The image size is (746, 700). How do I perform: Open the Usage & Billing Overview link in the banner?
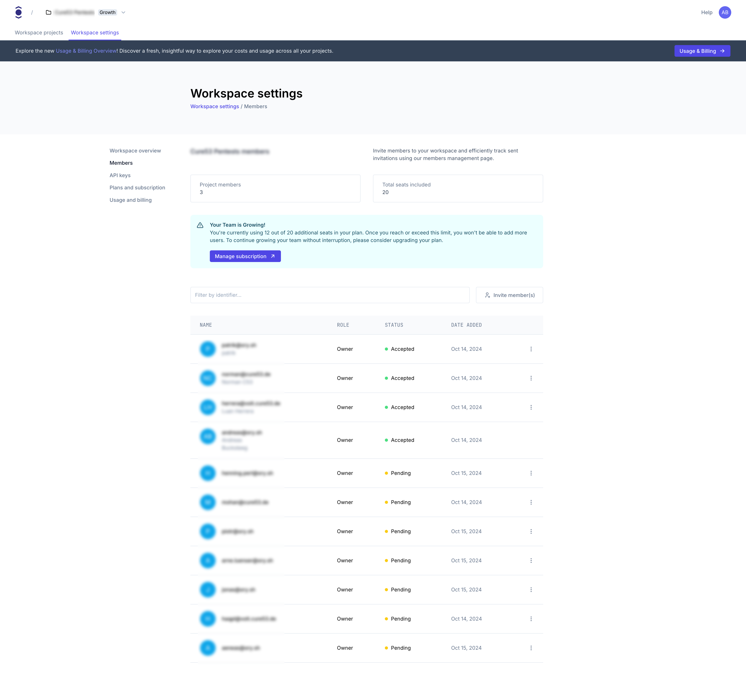[86, 51]
